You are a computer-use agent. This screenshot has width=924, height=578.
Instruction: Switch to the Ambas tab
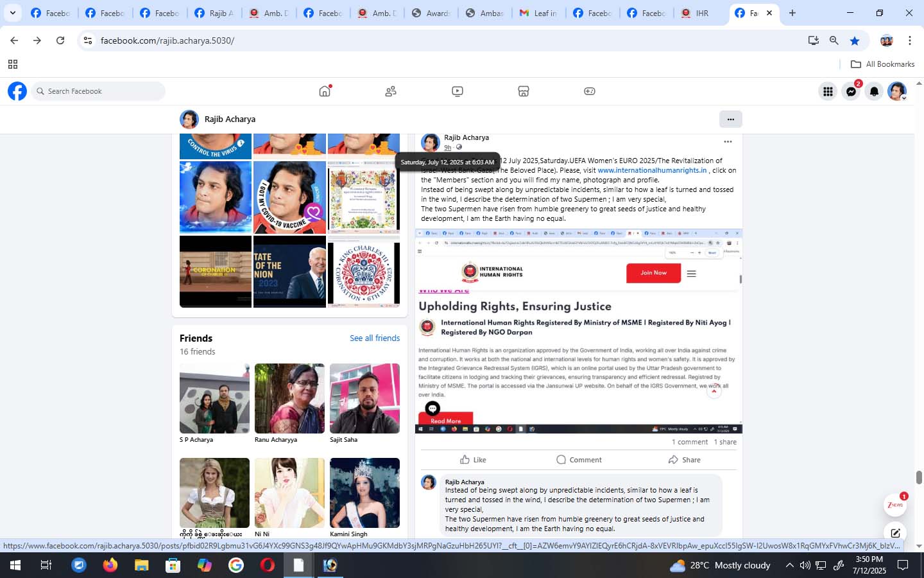click(x=484, y=13)
